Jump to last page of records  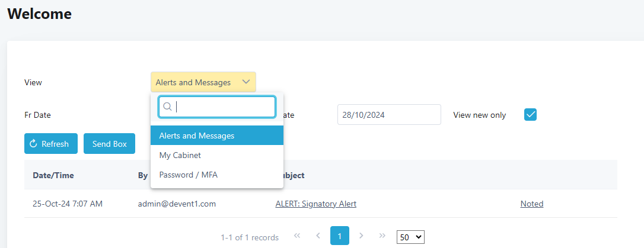(382, 236)
